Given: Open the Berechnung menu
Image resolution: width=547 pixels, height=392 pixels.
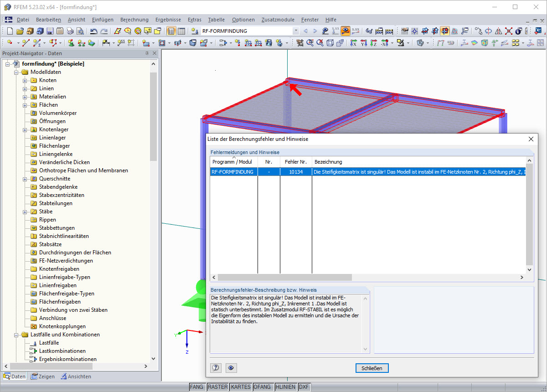Looking at the screenshot, I should pos(134,20).
